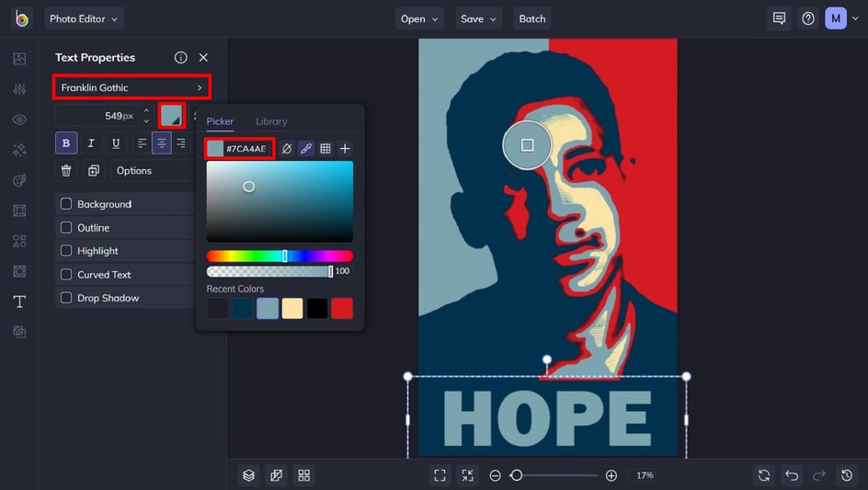Open the user account M avatar menu
868x490 pixels.
(x=836, y=18)
